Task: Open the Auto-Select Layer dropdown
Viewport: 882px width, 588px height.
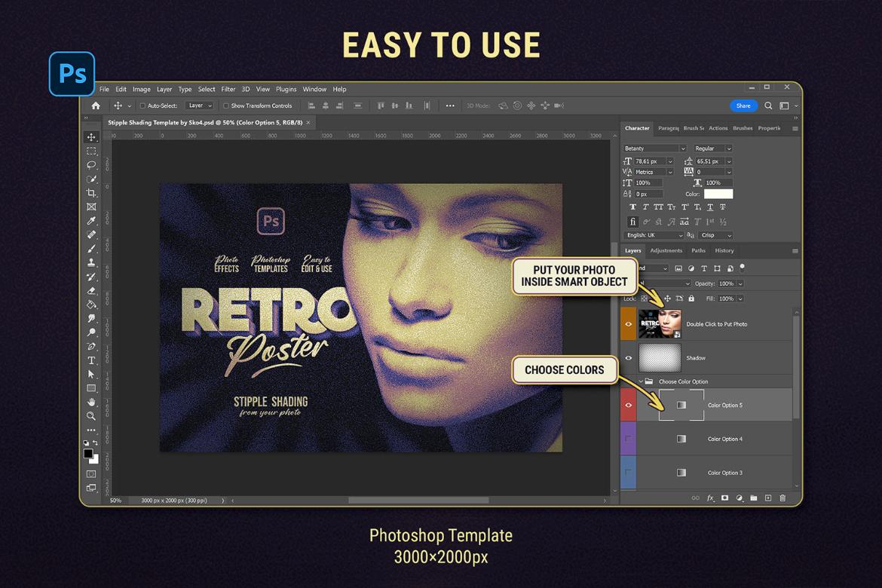Action: 201,106
